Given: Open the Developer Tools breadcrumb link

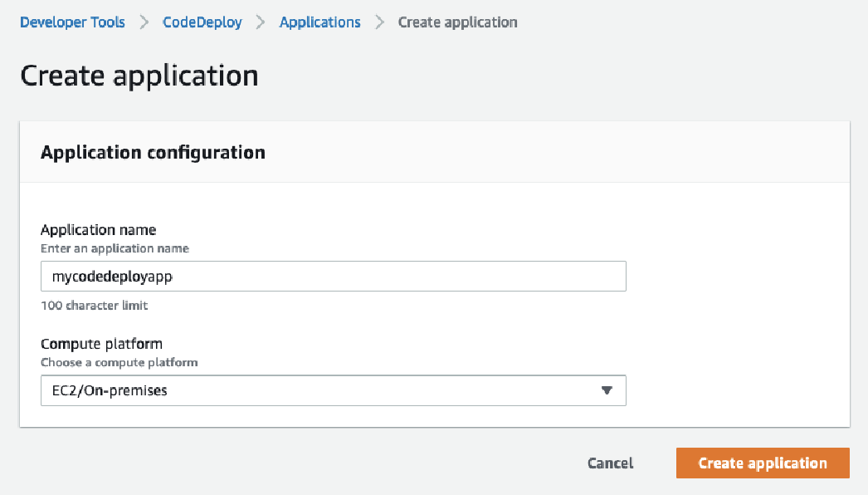Looking at the screenshot, I should [x=72, y=22].
